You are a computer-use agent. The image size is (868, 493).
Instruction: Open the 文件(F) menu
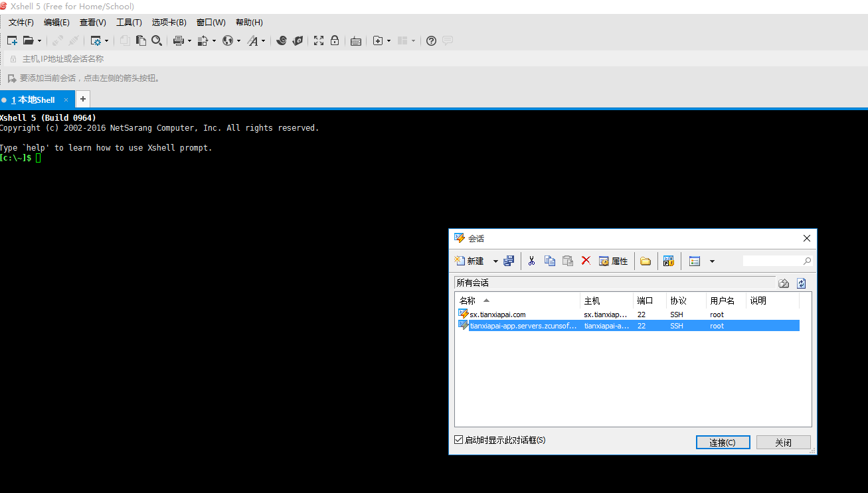click(21, 23)
